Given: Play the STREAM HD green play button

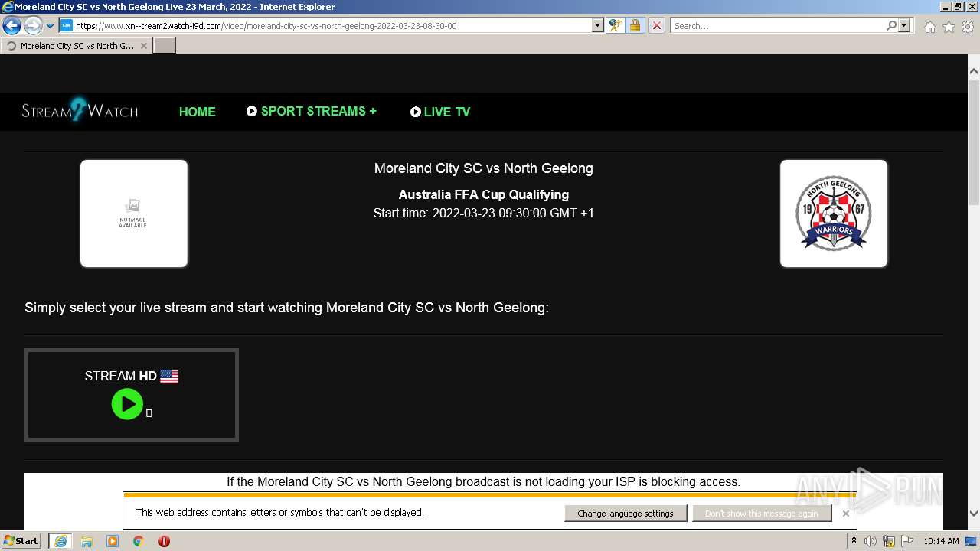Looking at the screenshot, I should coord(127,404).
